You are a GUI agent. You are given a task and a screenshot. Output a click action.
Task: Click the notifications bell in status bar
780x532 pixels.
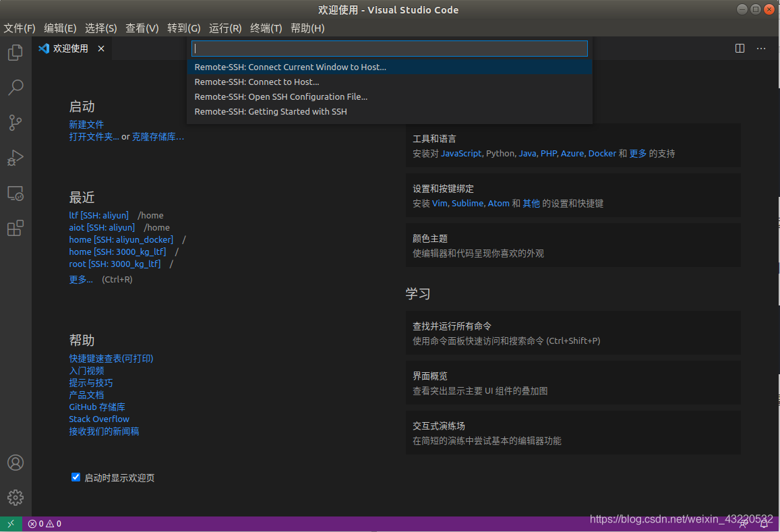pyautogui.click(x=764, y=523)
